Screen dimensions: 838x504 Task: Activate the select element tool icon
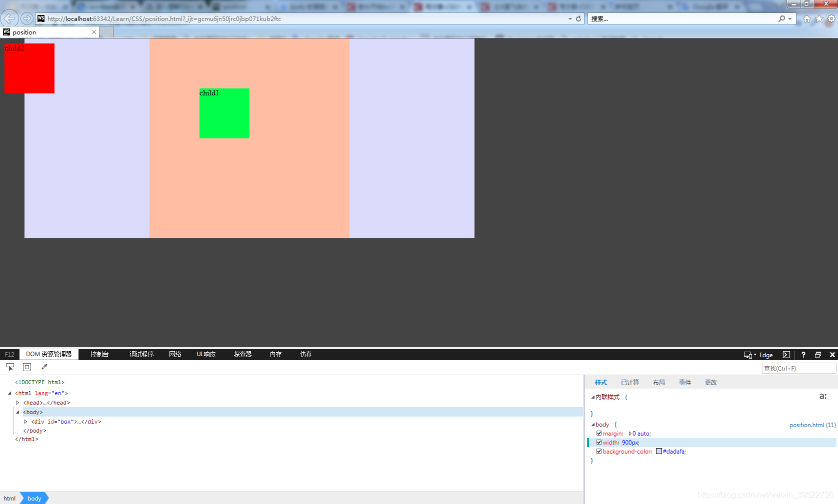(10, 367)
